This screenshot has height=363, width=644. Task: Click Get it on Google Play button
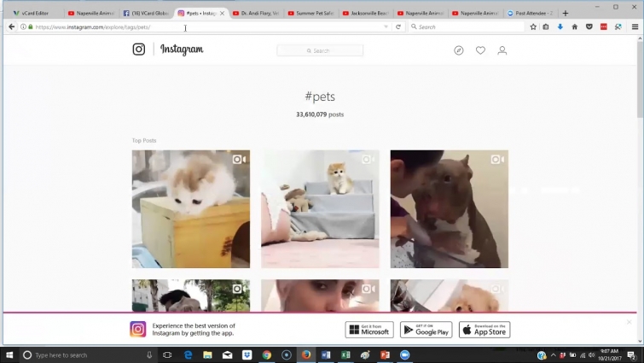point(426,330)
